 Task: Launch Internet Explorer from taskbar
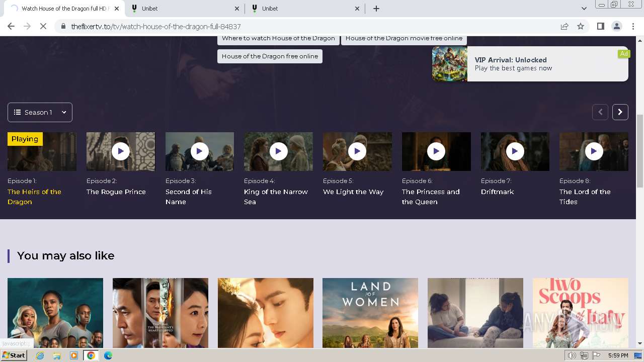(x=40, y=355)
